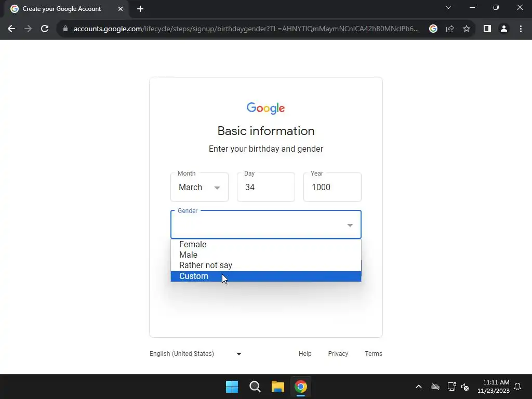Toggle the browser side panel icon
Screen dimensions: 532x399
[x=487, y=29]
